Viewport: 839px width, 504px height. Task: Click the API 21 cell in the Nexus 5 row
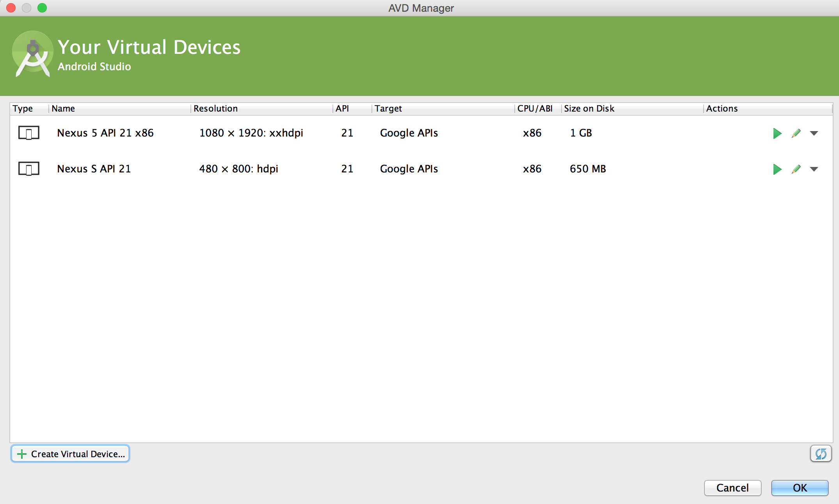click(347, 133)
